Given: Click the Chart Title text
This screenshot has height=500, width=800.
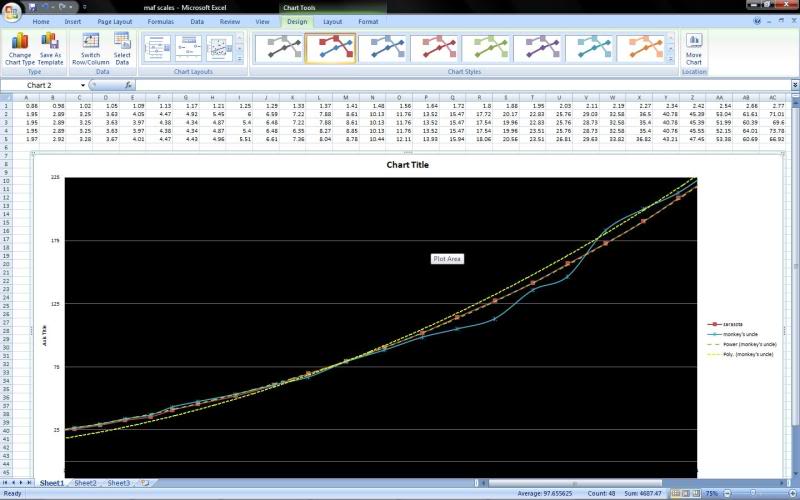Looking at the screenshot, I should pyautogui.click(x=407, y=165).
